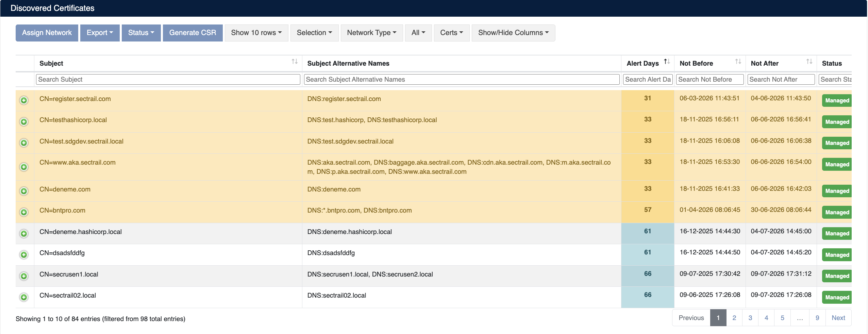
Task: Click the Generate CSR button
Action: (x=193, y=33)
